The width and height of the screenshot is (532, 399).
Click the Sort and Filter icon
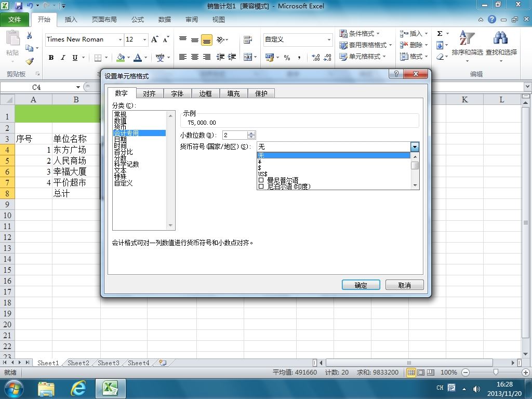[467, 38]
